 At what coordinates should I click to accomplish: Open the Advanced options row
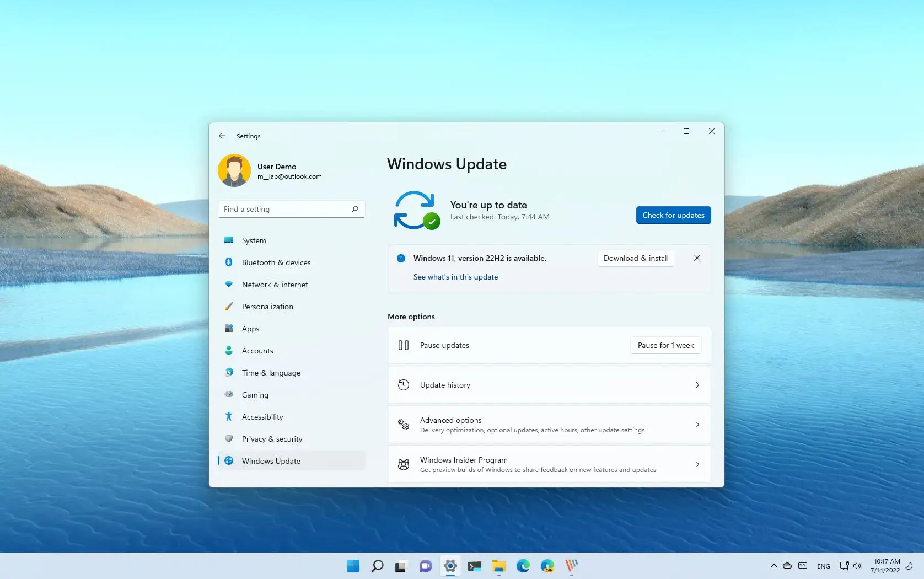(x=549, y=425)
